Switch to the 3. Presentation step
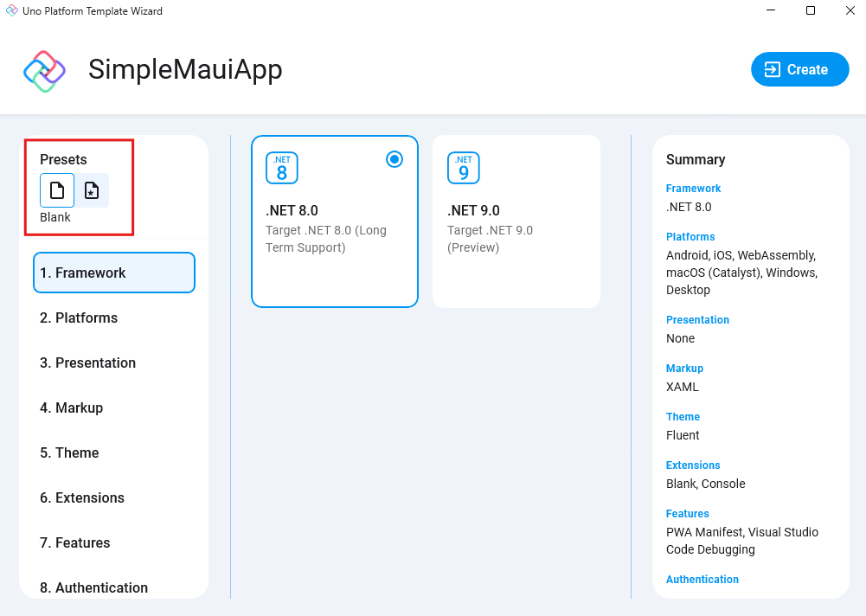Image resolution: width=866 pixels, height=616 pixels. pyautogui.click(x=87, y=363)
